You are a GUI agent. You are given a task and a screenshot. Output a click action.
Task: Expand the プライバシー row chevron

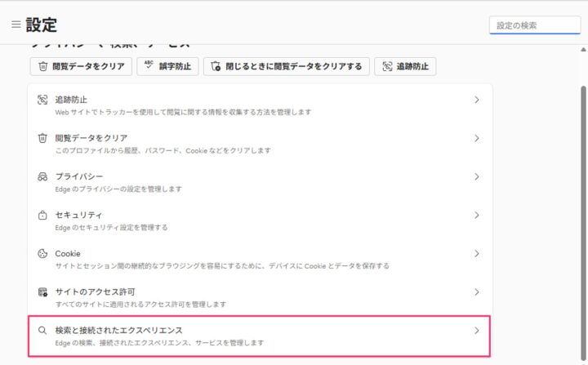476,176
